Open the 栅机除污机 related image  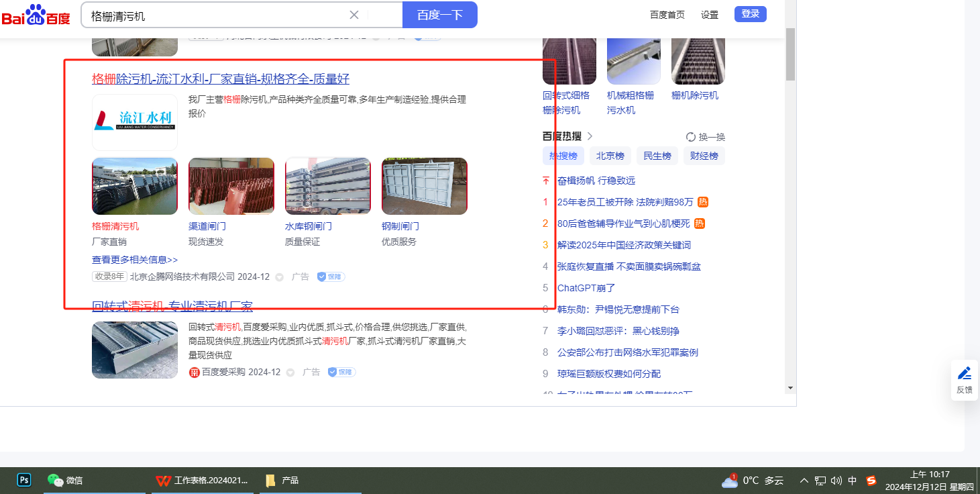[x=698, y=60]
